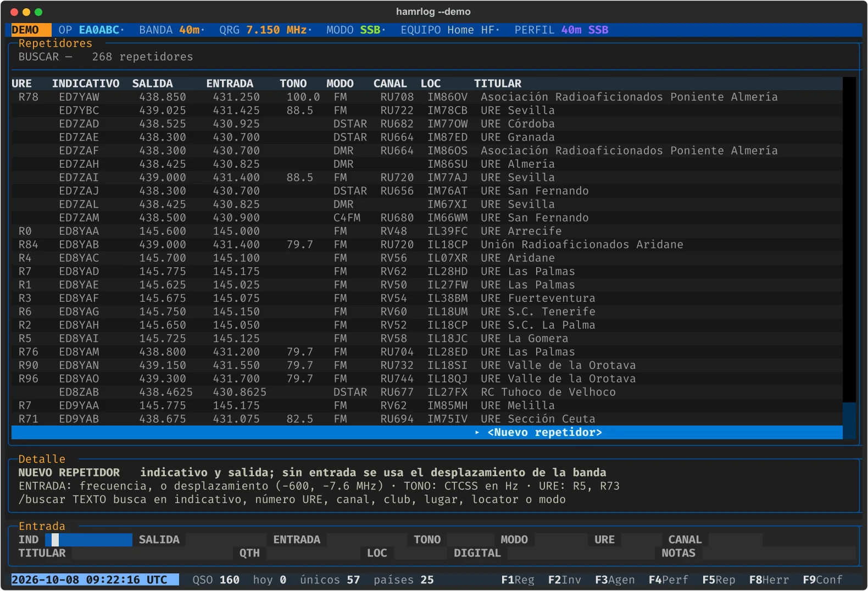This screenshot has width=868, height=591.
Task: Go to the F4 Perf screen
Action: click(x=668, y=579)
